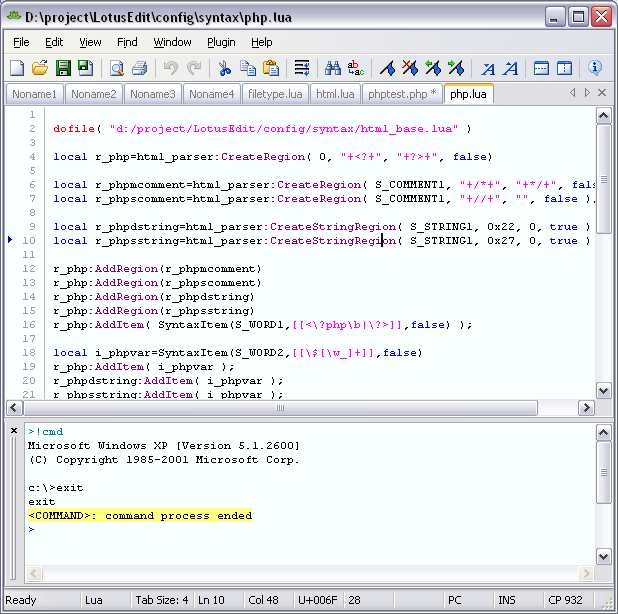
Task: Open the File menu
Action: pos(21,42)
